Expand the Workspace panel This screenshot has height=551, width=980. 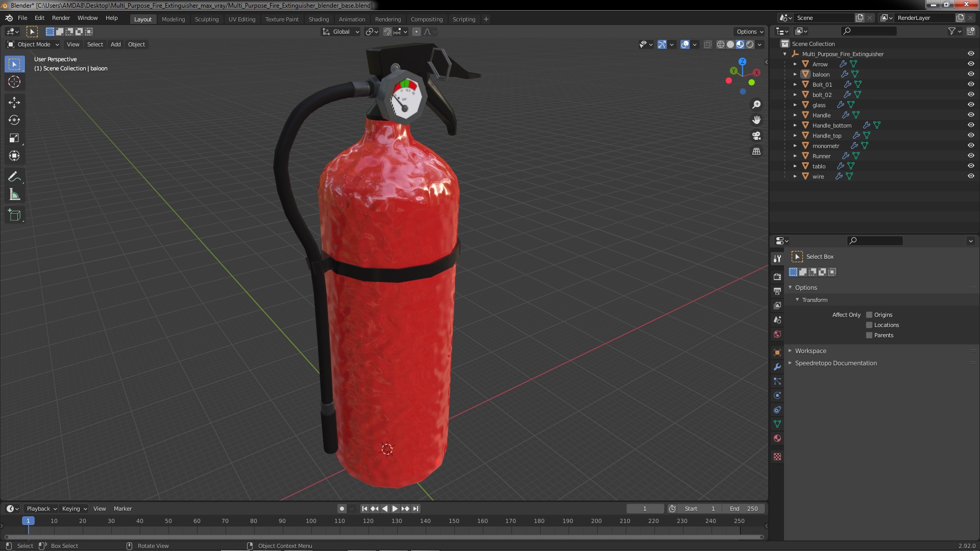811,351
